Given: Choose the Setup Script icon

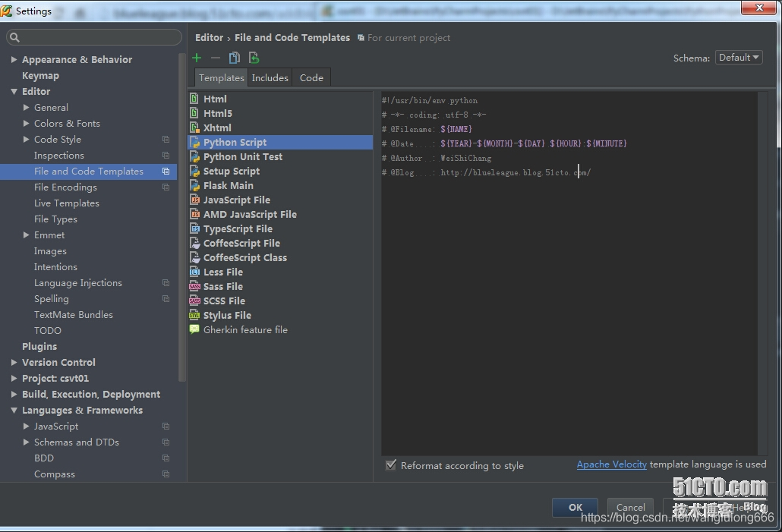Looking at the screenshot, I should 194,171.
